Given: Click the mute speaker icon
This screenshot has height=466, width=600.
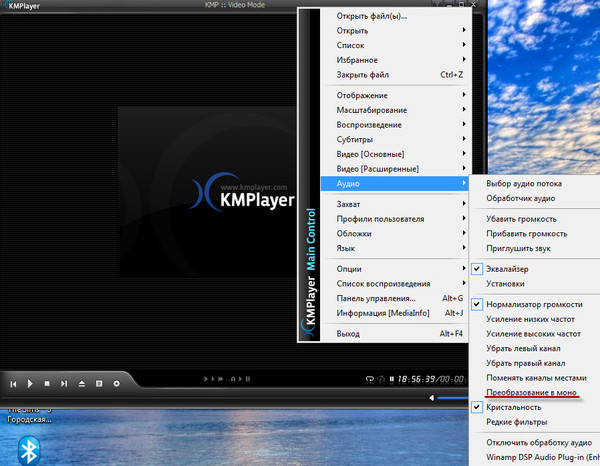Looking at the screenshot, I should click(x=432, y=398).
